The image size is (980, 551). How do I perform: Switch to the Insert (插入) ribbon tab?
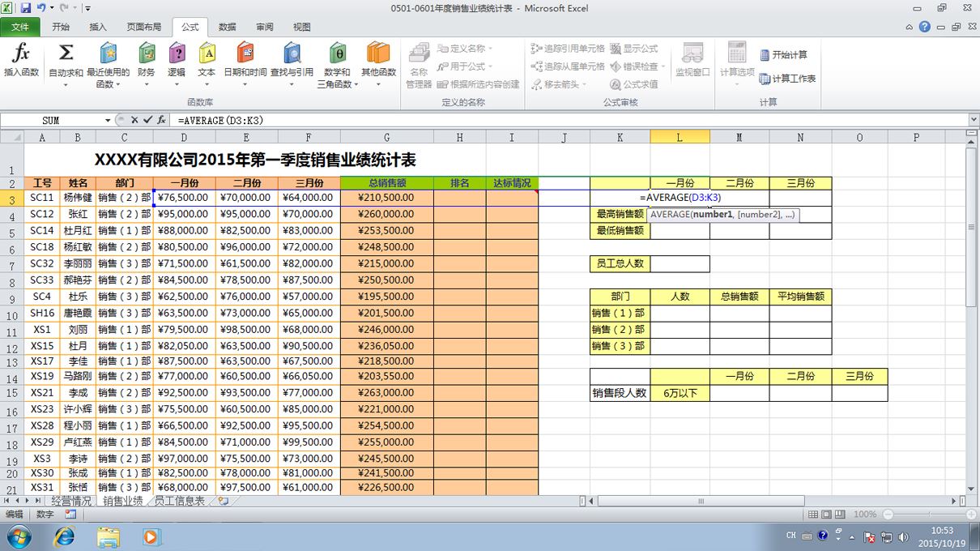click(x=98, y=27)
